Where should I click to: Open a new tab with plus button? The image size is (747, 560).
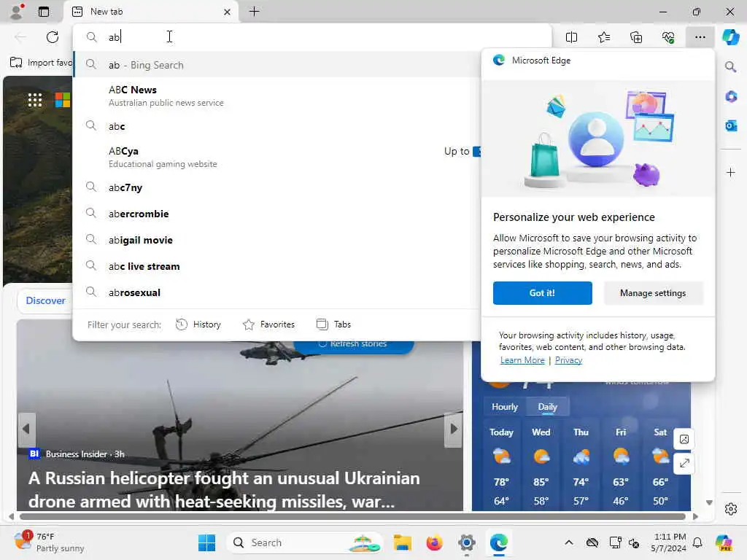coord(255,12)
